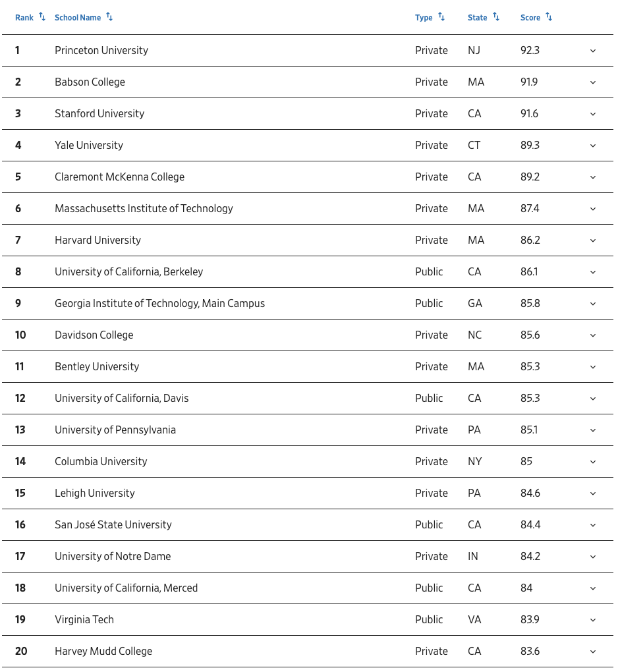Screen dimensions: 618x672
Task: Open Stanford University row chevron
Action: (593, 114)
